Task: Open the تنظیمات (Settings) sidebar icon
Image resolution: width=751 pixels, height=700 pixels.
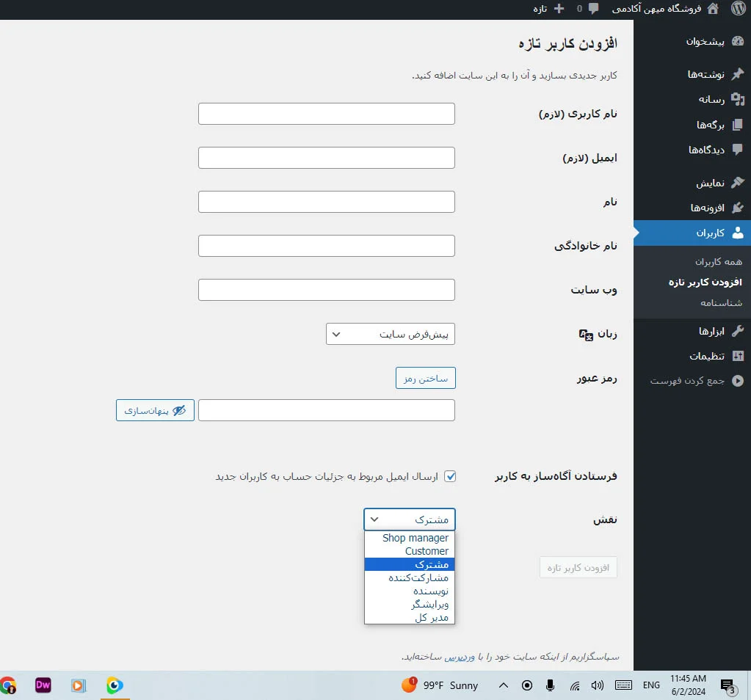Action: [739, 356]
